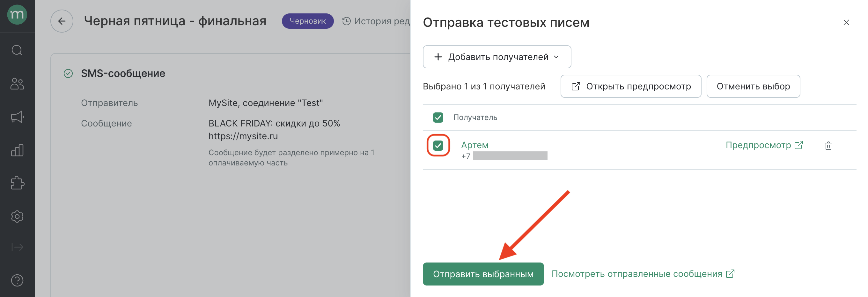Click the campaign title Черная пятница - финальная
868x297 pixels.
coord(175,21)
